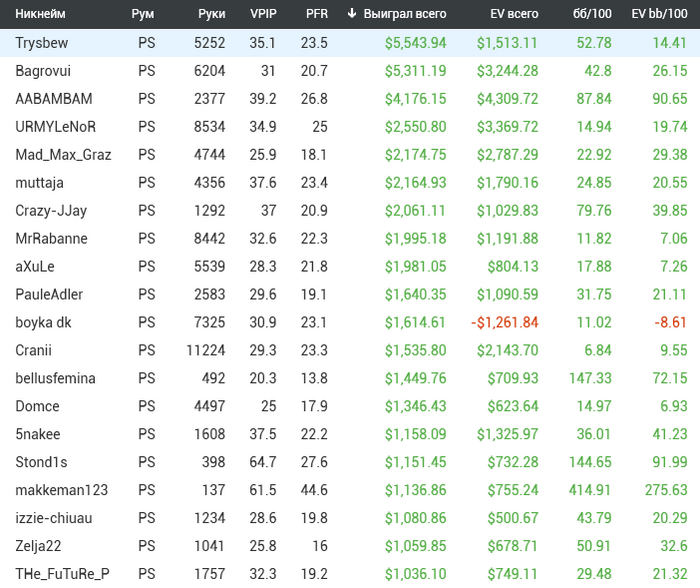Sort by Руки column header
700x588 pixels.
[x=212, y=14]
